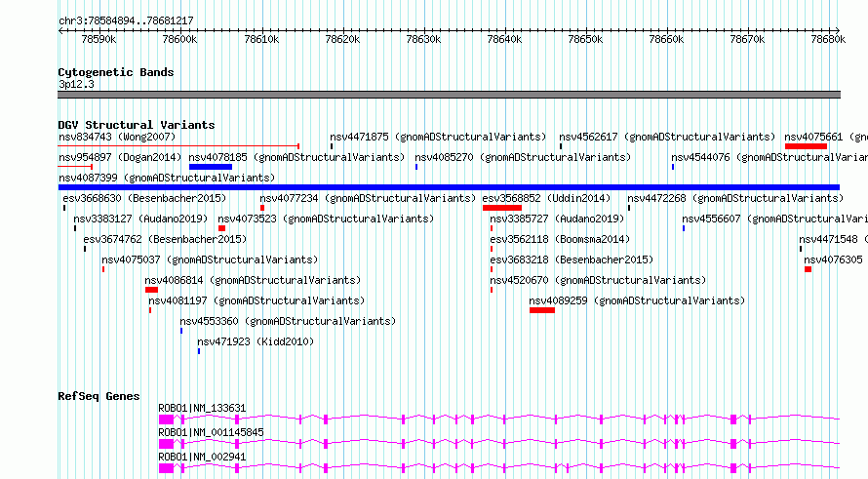The image size is (868, 479).
Task: Open ROBO1|NM_002941 transcript label
Action: tap(202, 457)
